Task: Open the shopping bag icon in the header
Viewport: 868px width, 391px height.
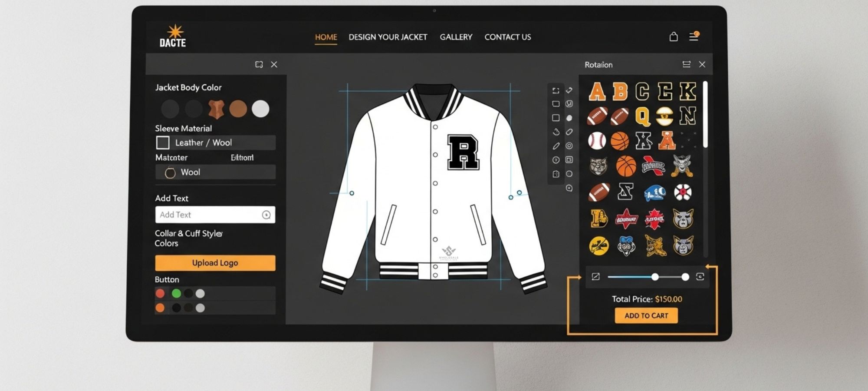Action: [x=673, y=36]
